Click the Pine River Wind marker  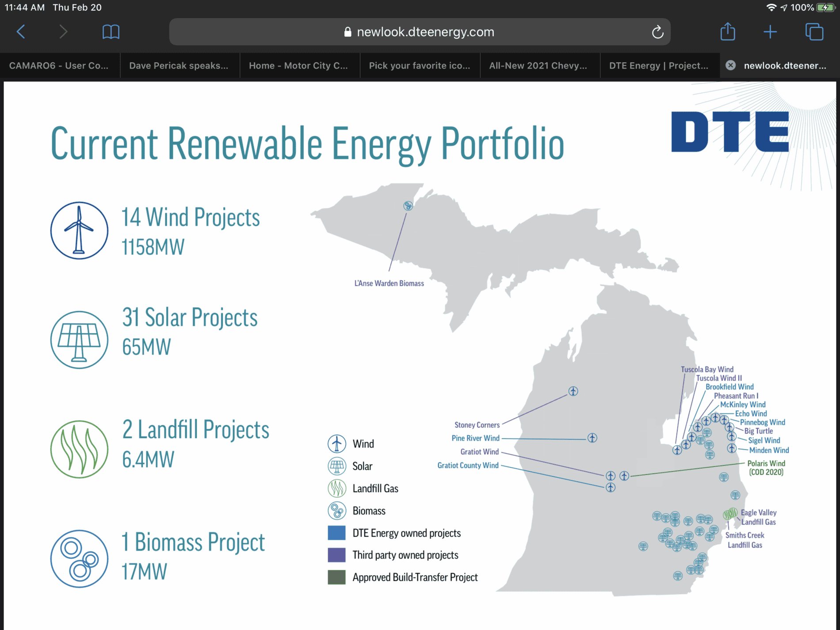click(x=592, y=438)
